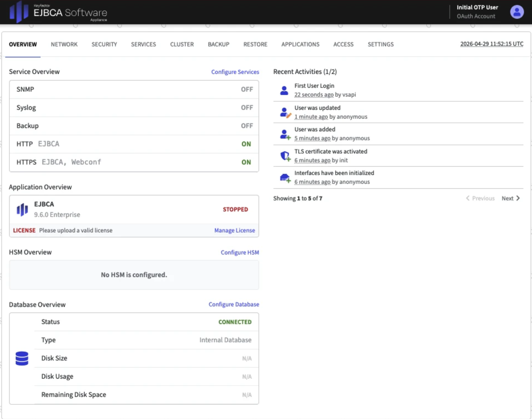Viewport: 532px width, 419px height.
Task: Click the Previous chevron arrow
Action: (x=468, y=198)
